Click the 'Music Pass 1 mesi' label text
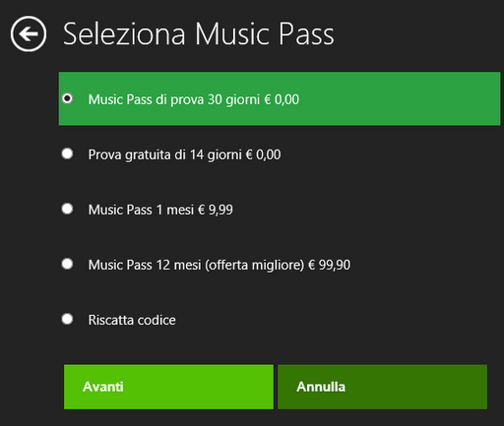Viewport: 504px width, 426px height. pyautogui.click(x=141, y=210)
